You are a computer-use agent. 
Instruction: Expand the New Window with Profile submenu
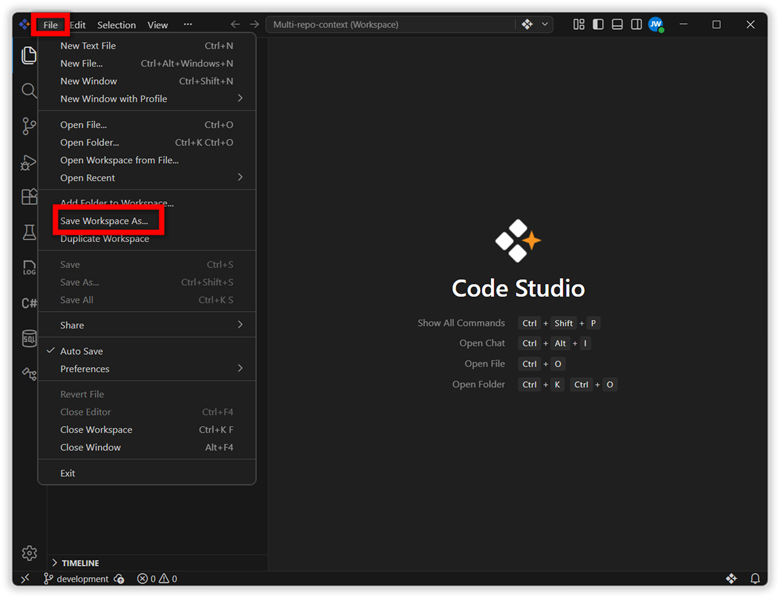click(147, 99)
